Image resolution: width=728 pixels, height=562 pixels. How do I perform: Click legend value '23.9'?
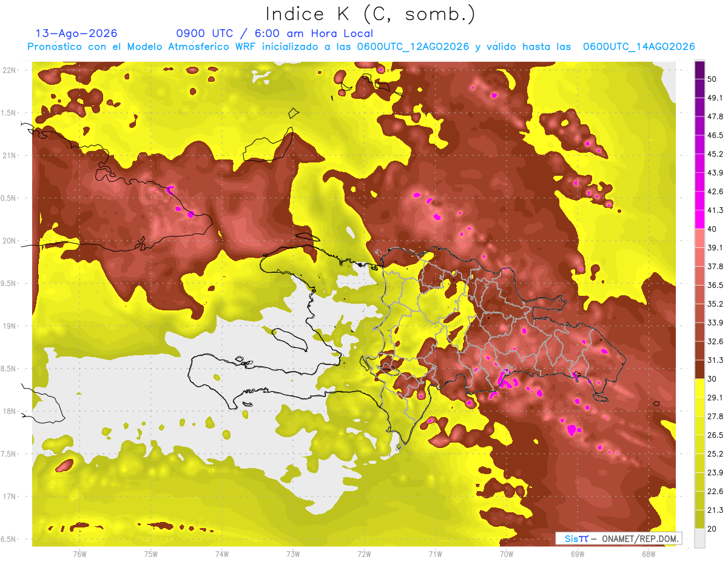coord(715,473)
